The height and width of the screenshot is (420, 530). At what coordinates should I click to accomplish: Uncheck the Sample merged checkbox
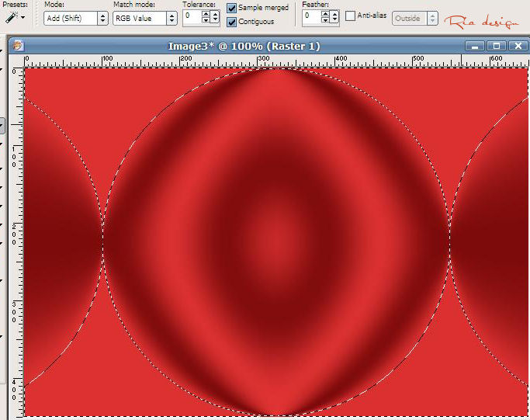pos(231,8)
